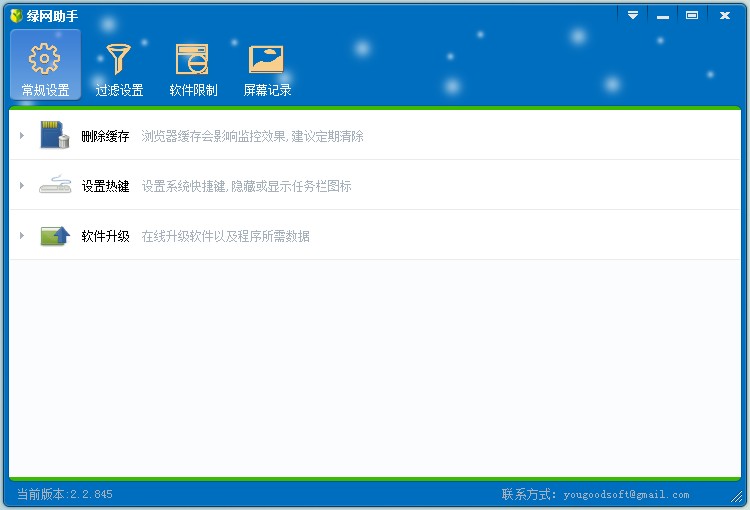Open the title bar dropdown menu arrow

(633, 15)
